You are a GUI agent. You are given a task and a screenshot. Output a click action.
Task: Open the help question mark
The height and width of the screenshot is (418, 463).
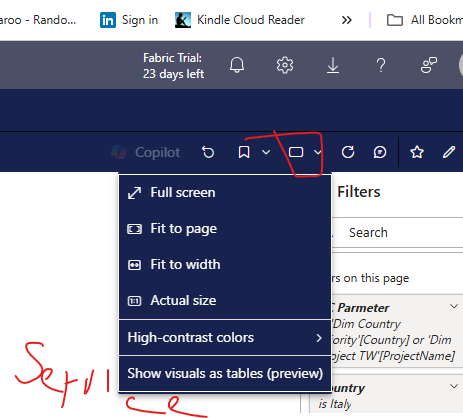click(381, 65)
